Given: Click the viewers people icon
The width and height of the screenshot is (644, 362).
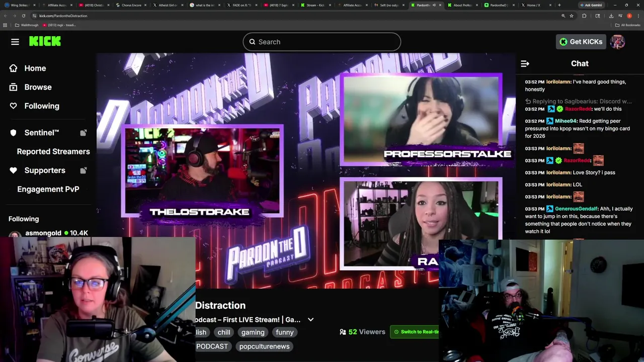Looking at the screenshot, I should coord(343,332).
